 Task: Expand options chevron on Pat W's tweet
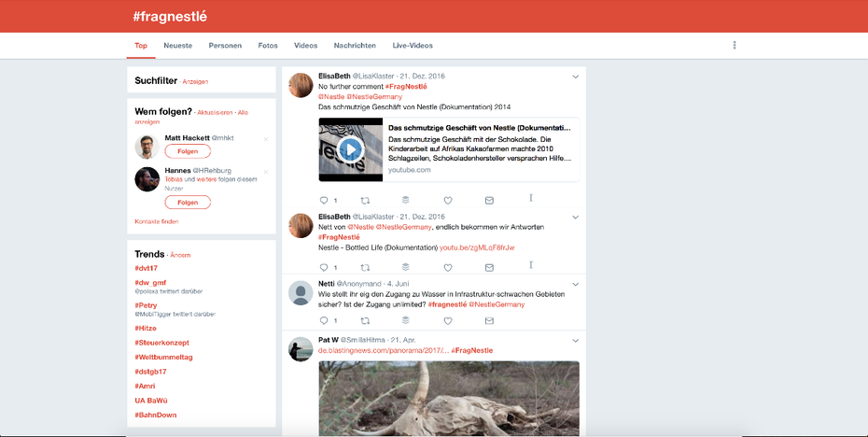coord(575,341)
